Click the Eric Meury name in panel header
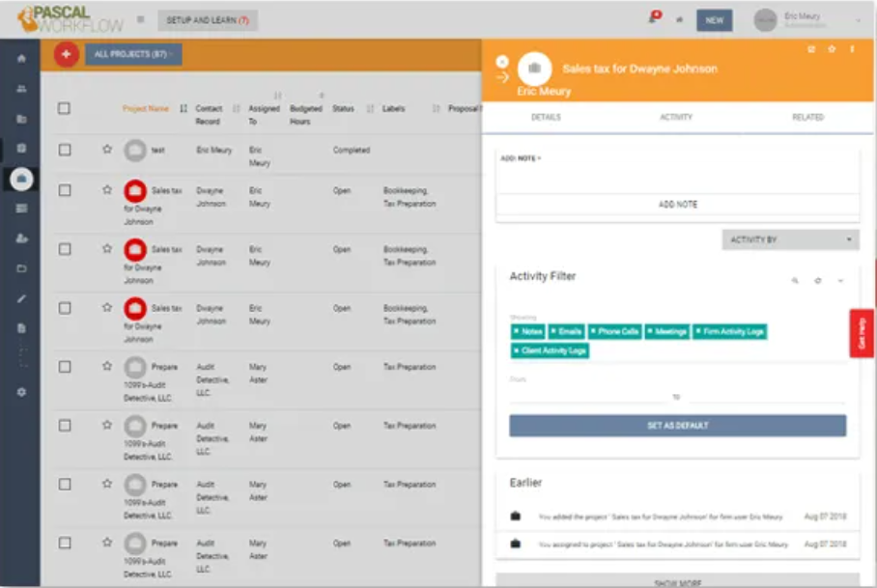Image resolution: width=877 pixels, height=588 pixels. point(544,91)
